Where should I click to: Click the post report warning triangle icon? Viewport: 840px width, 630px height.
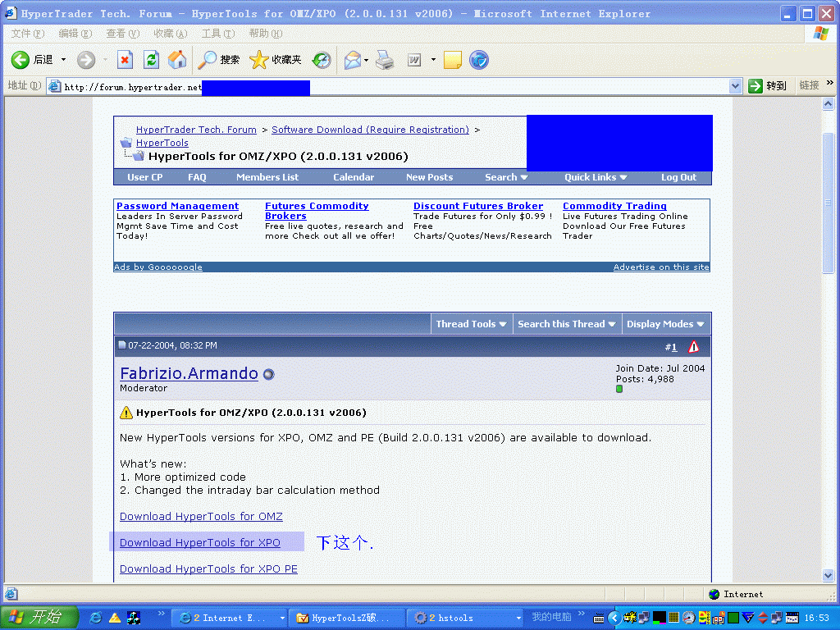coord(693,347)
